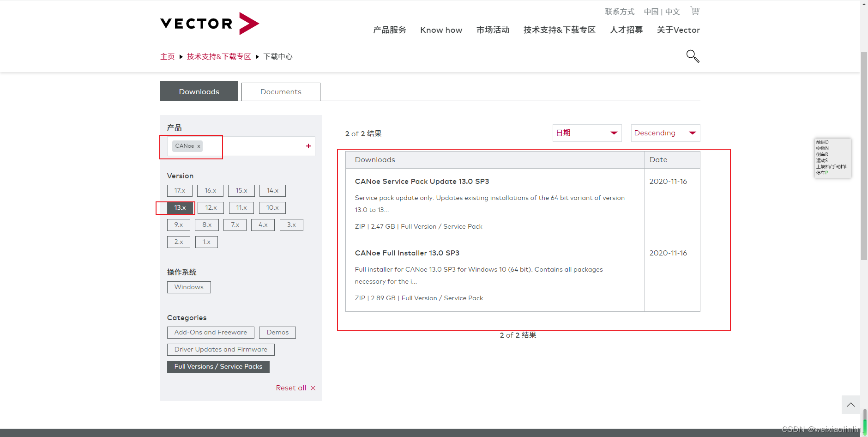This screenshot has height=437, width=868.
Task: Click ZIP | 2.47 GB file info text
Action: [x=418, y=227]
